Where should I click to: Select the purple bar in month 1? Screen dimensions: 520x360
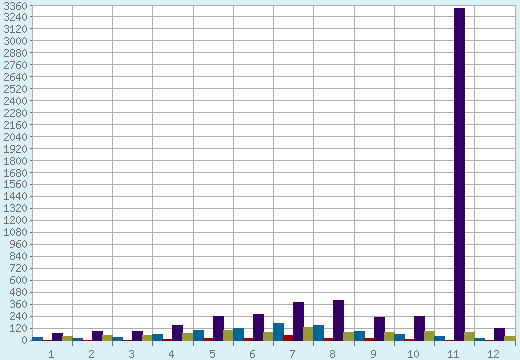[57, 337]
